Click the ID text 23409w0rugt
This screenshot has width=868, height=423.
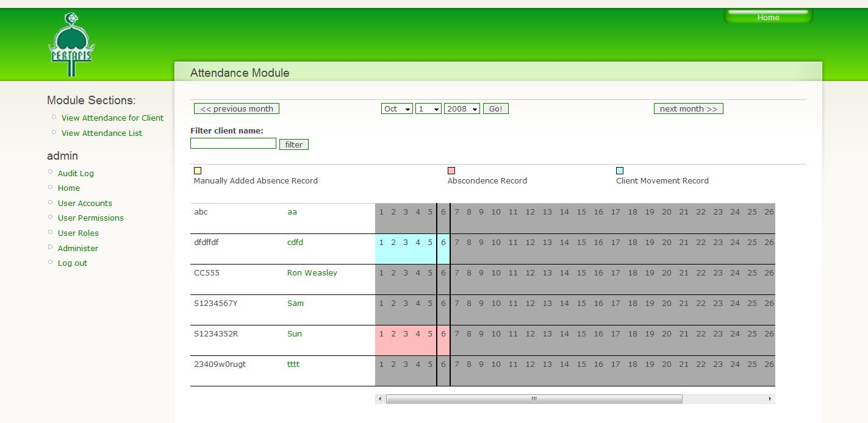tap(220, 364)
